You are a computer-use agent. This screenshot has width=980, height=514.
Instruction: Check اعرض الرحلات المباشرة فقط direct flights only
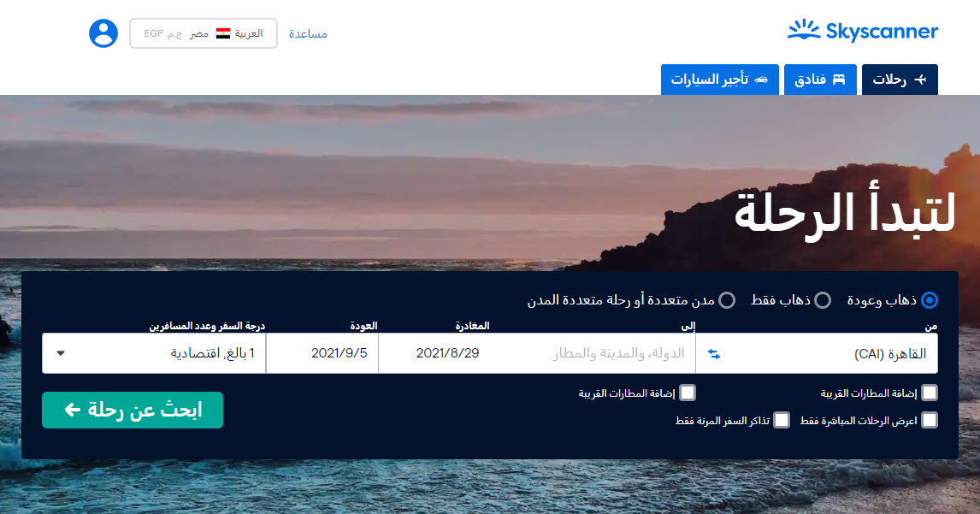[930, 421]
